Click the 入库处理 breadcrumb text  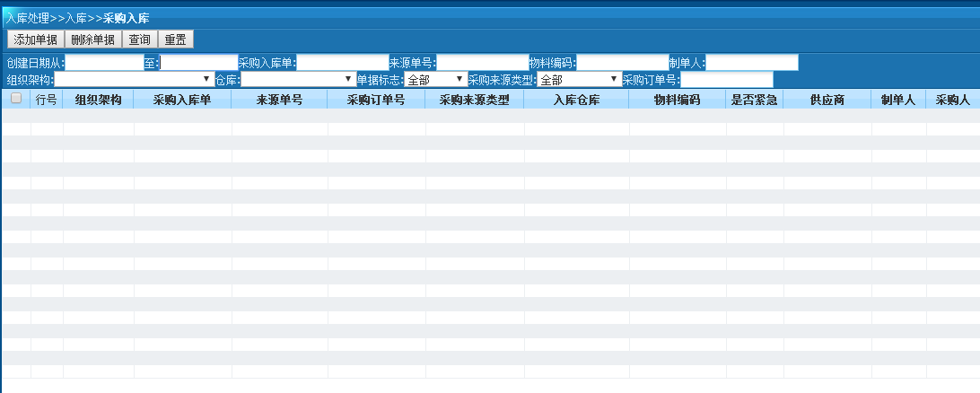pyautogui.click(x=28, y=18)
